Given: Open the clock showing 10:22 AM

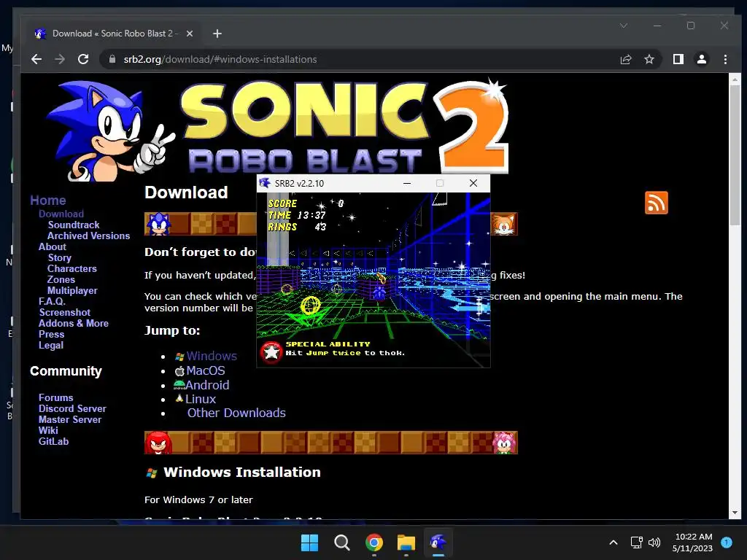Looking at the screenshot, I should 693,542.
